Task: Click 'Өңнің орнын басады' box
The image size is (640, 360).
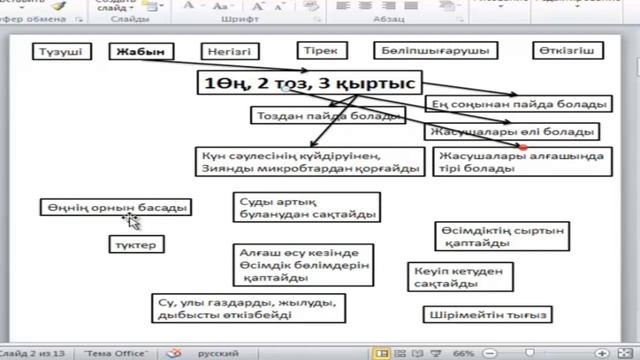Action: pos(116,207)
